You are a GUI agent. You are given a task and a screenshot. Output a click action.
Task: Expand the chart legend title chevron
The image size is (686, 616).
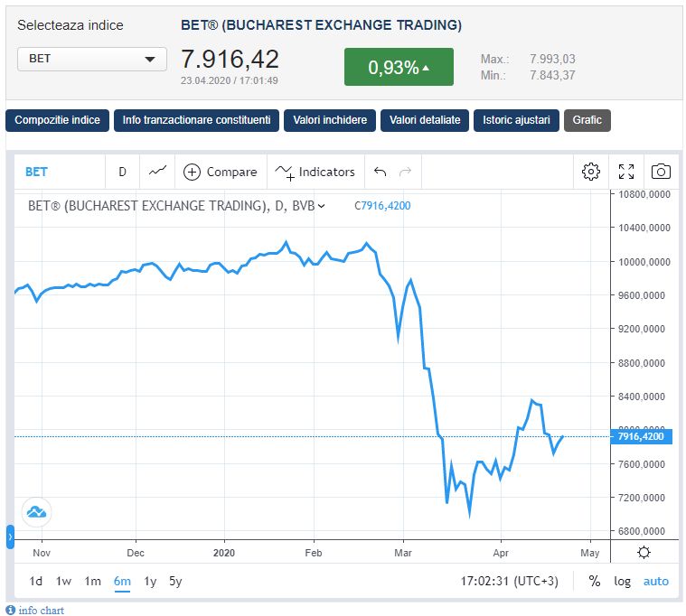point(322,206)
